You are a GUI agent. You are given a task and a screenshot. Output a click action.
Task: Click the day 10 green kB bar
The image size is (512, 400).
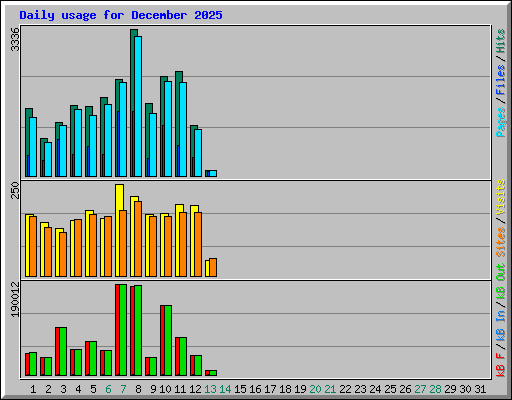[168, 340]
